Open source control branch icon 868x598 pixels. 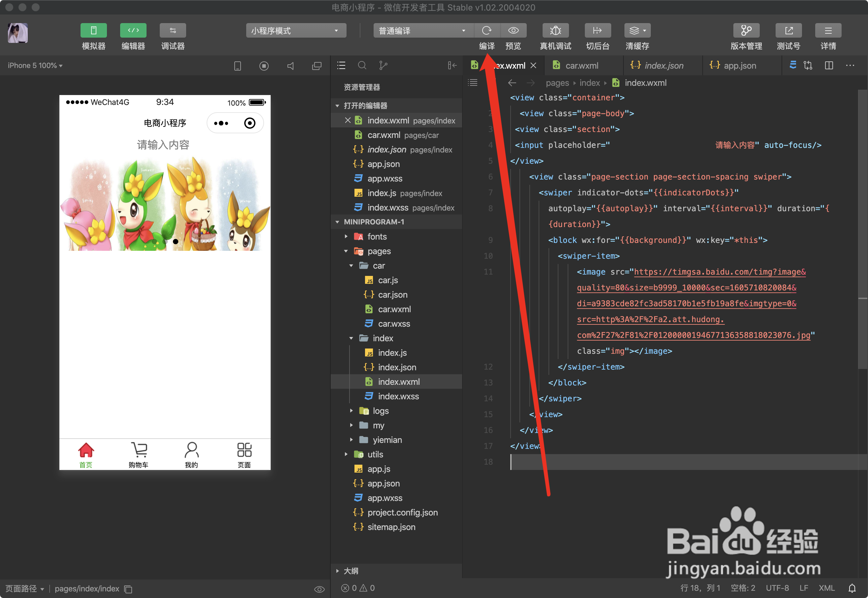click(383, 66)
